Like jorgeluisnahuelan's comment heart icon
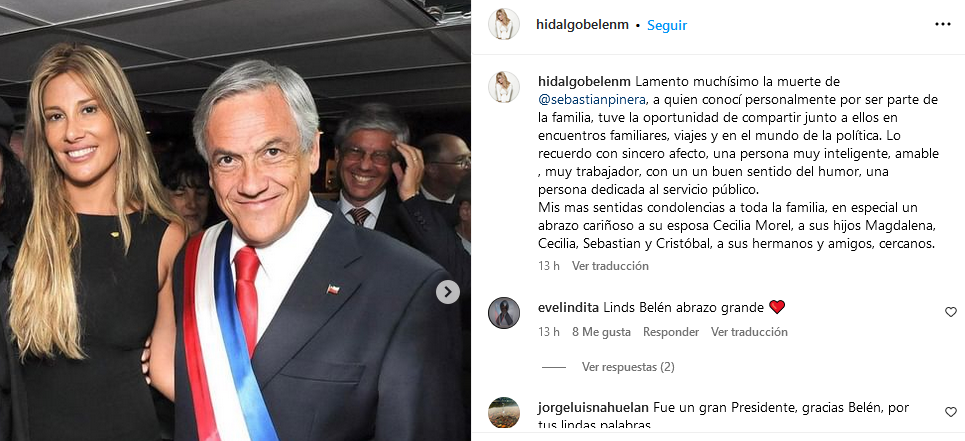Viewport: 965px width, 441px height. [951, 412]
